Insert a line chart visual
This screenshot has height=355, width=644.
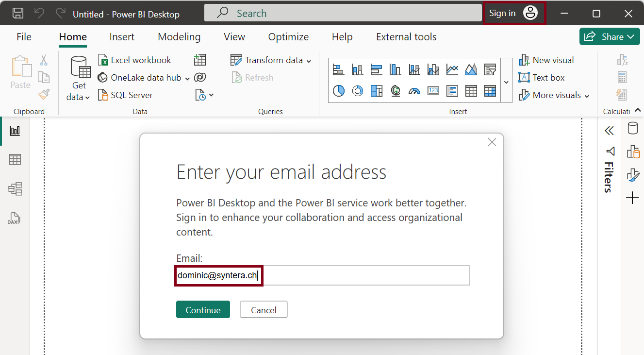[452, 70]
